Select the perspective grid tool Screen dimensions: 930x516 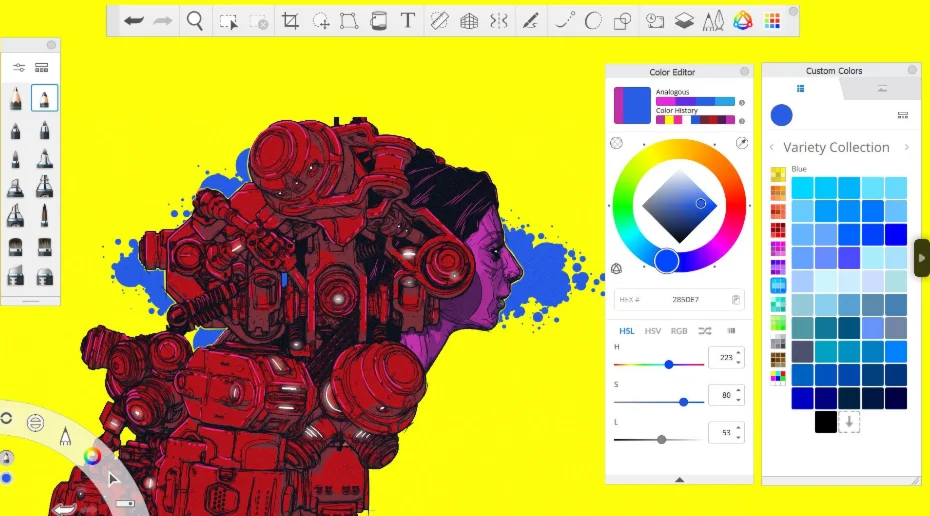click(x=468, y=21)
